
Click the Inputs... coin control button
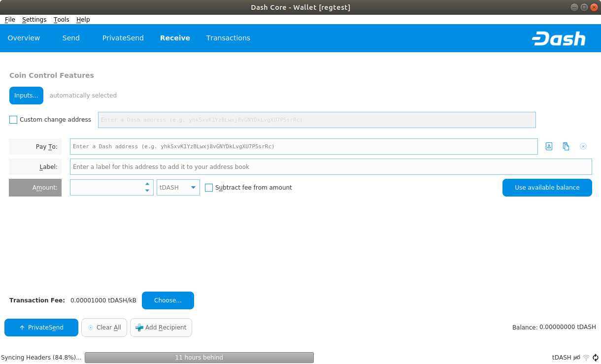(26, 96)
